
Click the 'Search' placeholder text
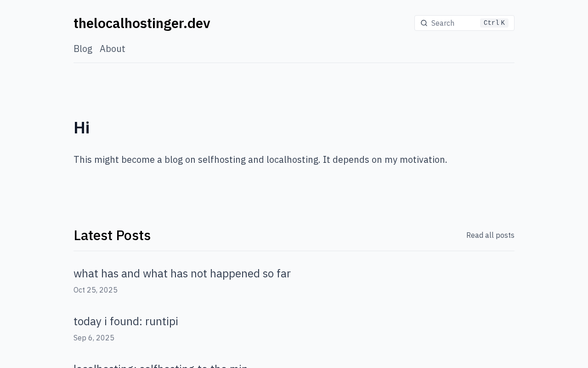coord(443,23)
